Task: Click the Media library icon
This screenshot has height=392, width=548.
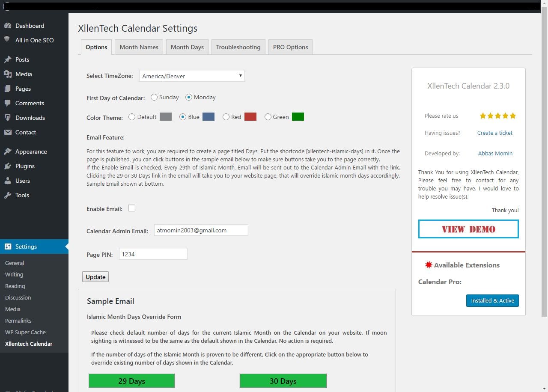Action: (7, 74)
